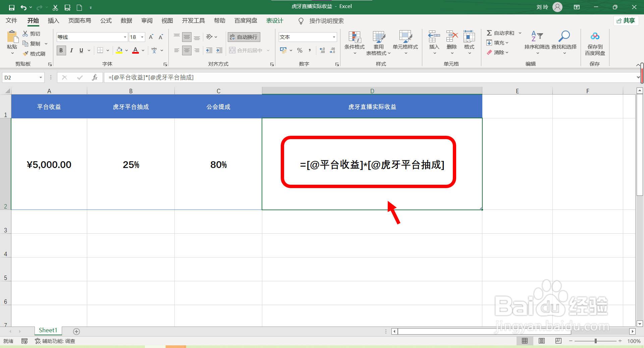Click the Copy (复制) icon
Screen dimensions: 644x348
pos(25,44)
